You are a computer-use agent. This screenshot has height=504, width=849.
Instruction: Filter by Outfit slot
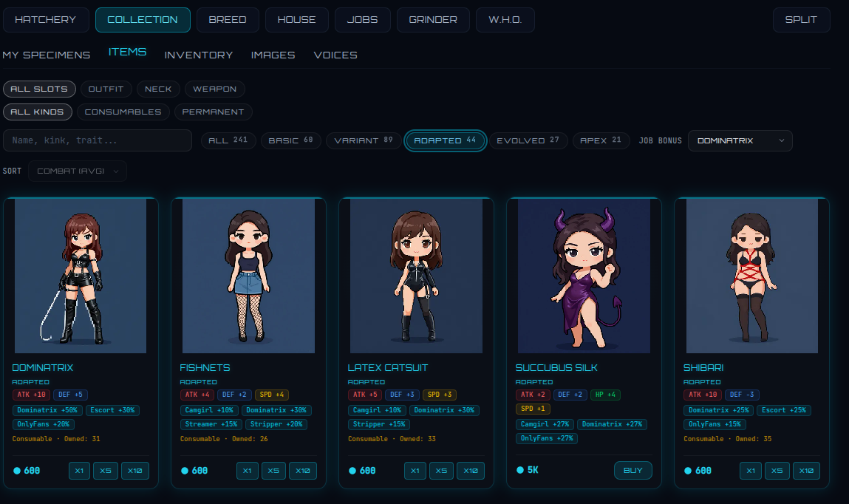[x=106, y=89]
